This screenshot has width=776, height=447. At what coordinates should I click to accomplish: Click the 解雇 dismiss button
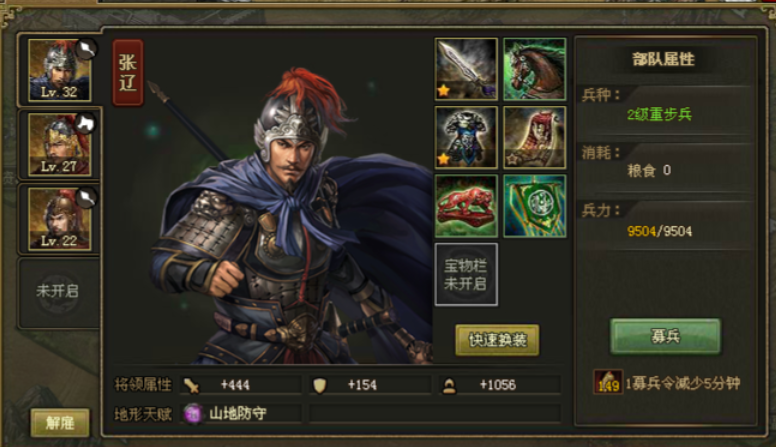click(x=60, y=422)
